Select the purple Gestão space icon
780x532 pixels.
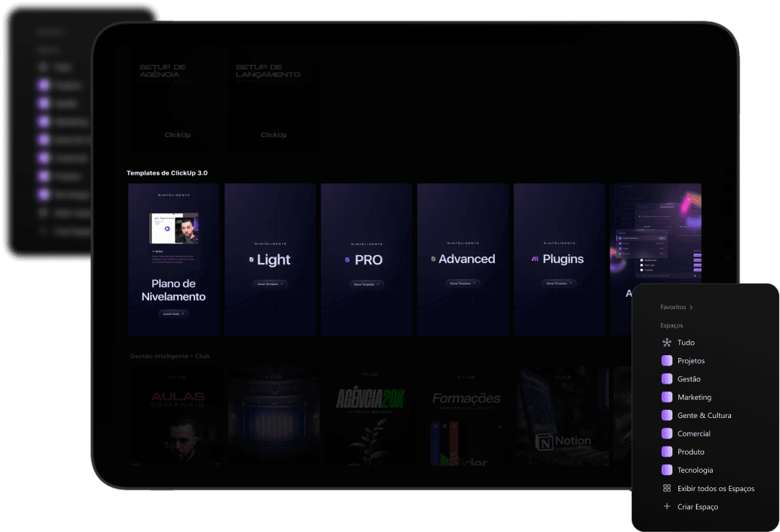[x=667, y=379]
